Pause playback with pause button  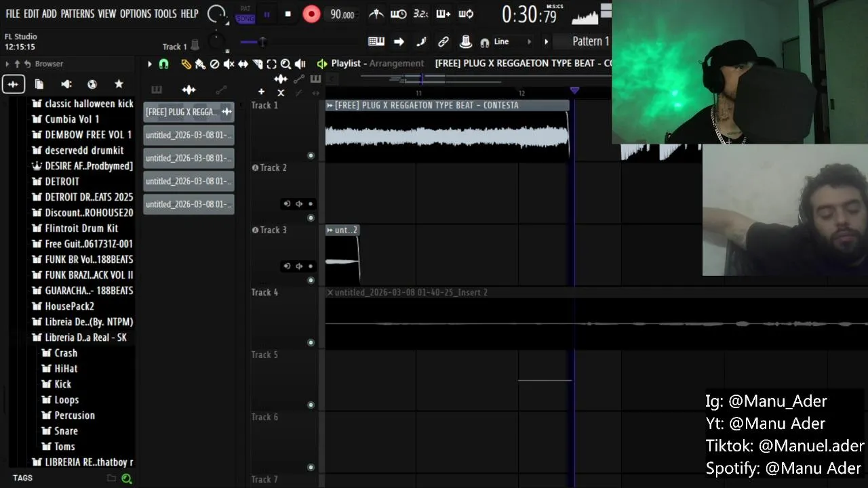(x=267, y=14)
